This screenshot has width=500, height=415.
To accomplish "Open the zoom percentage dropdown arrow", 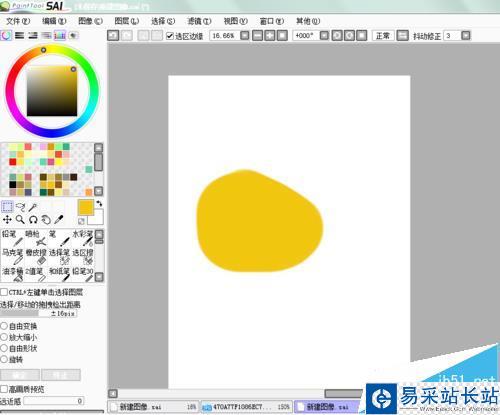I will (245, 35).
